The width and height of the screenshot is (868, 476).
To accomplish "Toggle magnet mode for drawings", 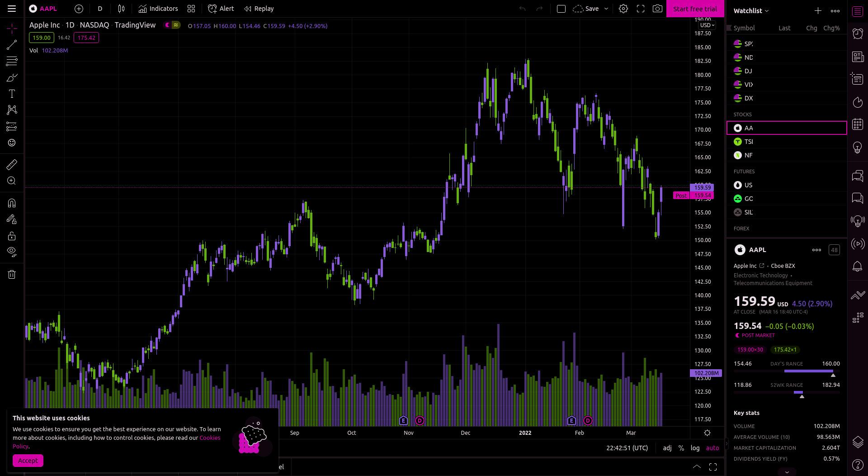I will pos(12,203).
